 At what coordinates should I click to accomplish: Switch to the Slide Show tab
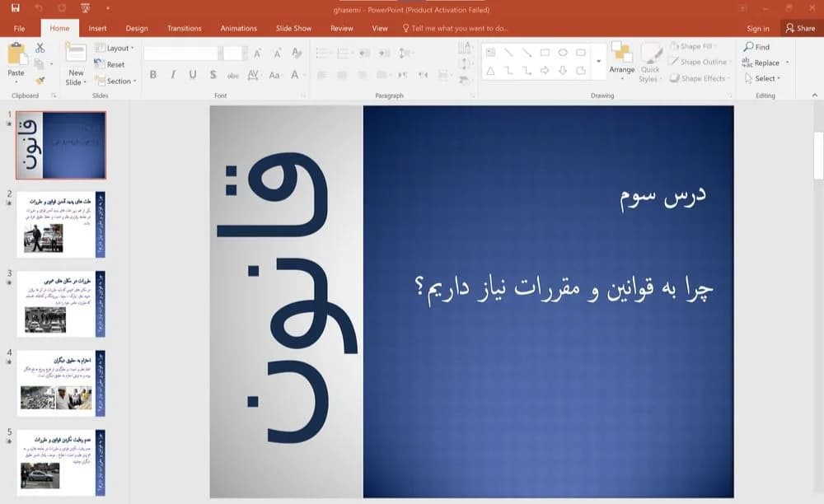294,28
